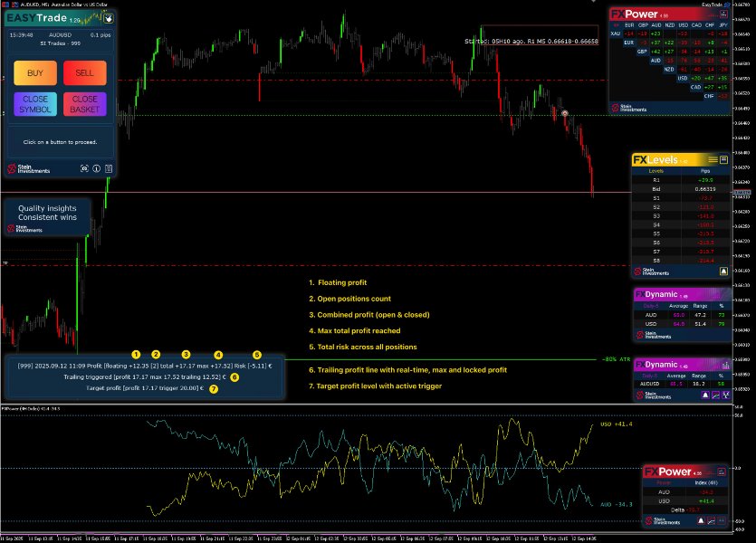Click the current price tag on the price axis
Screen dimensions: 756x543
point(742,193)
